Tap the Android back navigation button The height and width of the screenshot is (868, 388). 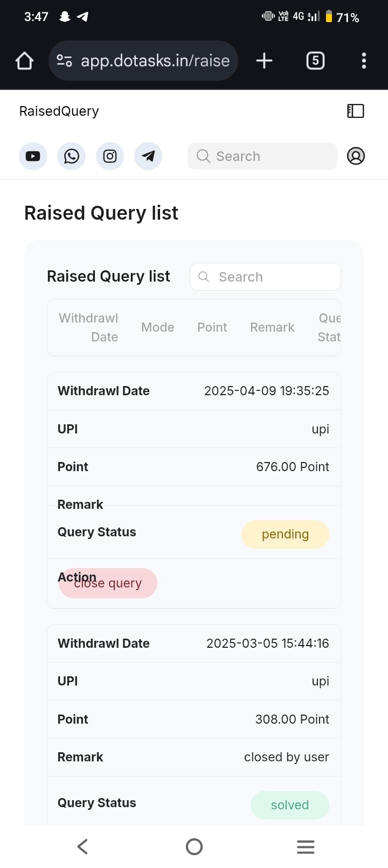pos(82,846)
